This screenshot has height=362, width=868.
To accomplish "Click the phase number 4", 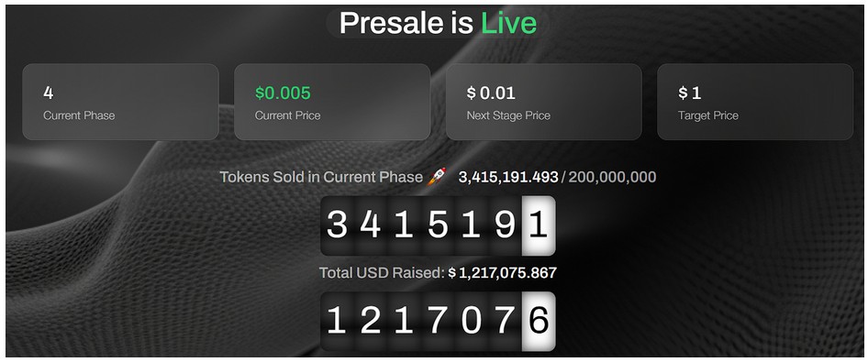I will click(48, 93).
